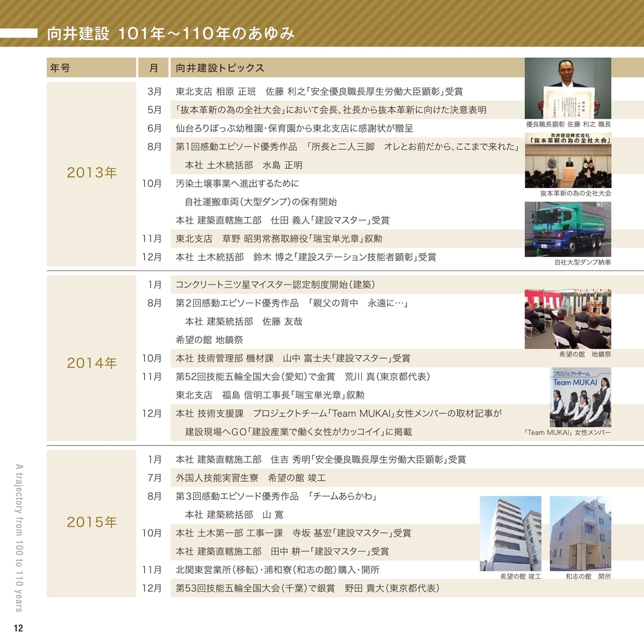Image resolution: width=644 pixels, height=644 pixels.
Task: Click the vertical 'A trajectory from 100 to 110 years' text
Action: point(18,537)
